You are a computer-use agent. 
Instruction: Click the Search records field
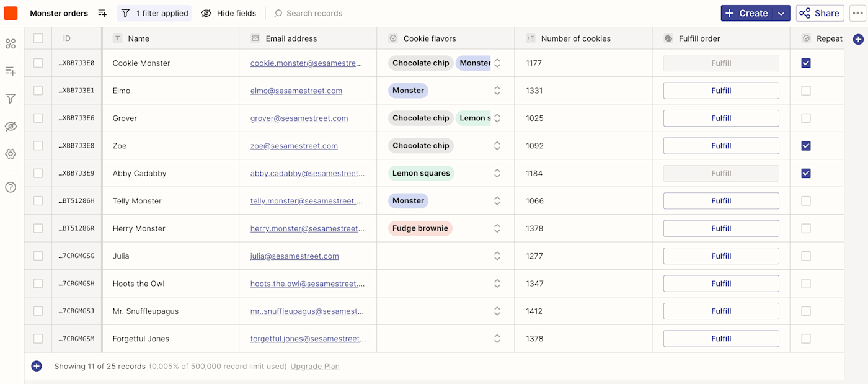[314, 13]
